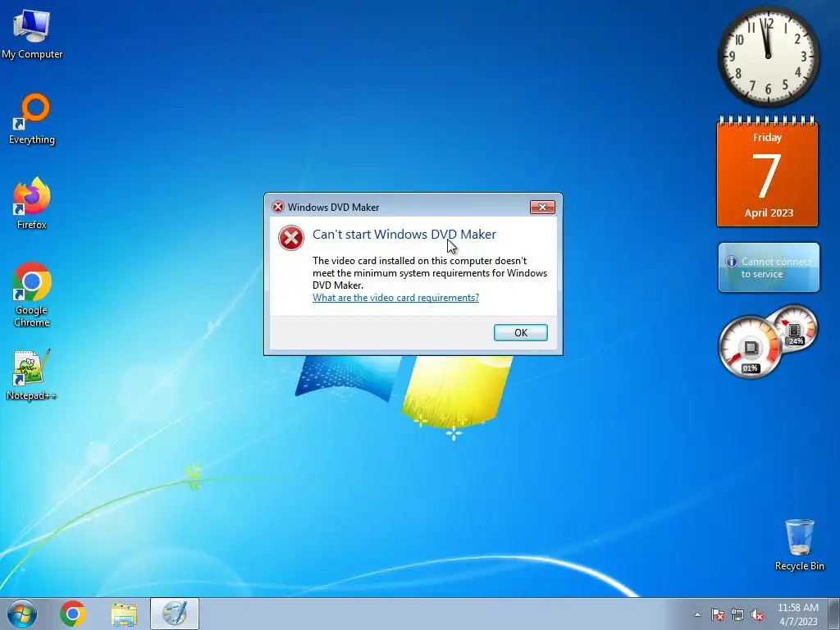Click the muted volume tray icon
Screen dimensions: 840x630
click(757, 614)
